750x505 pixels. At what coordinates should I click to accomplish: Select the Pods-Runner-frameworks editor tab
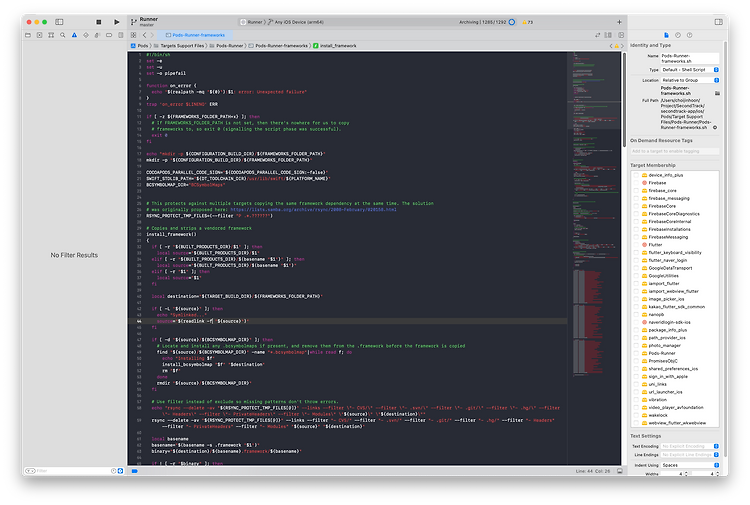pyautogui.click(x=195, y=35)
